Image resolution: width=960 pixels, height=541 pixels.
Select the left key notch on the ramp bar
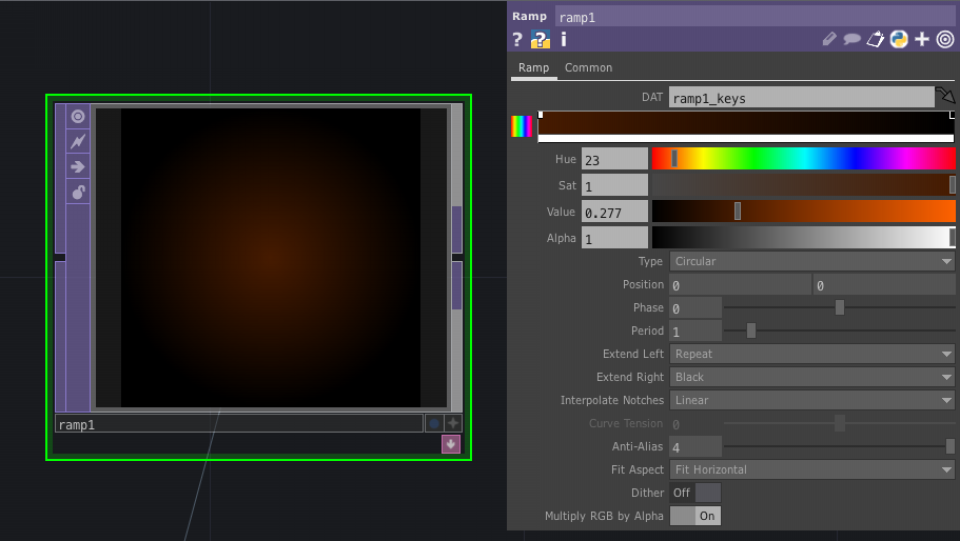point(541,114)
